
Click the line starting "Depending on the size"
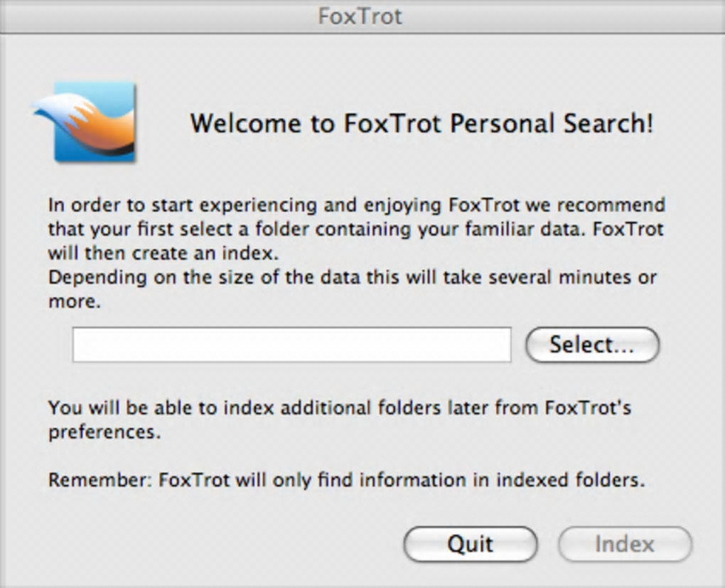[352, 277]
